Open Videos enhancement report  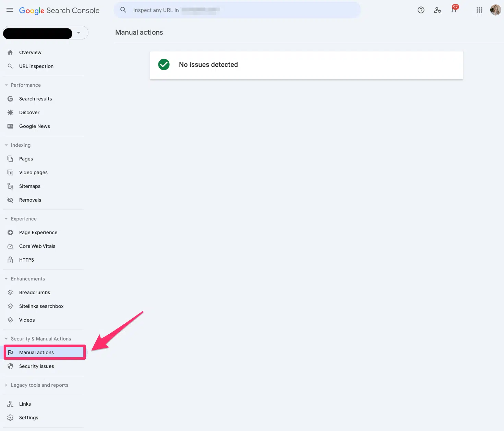[x=27, y=320]
